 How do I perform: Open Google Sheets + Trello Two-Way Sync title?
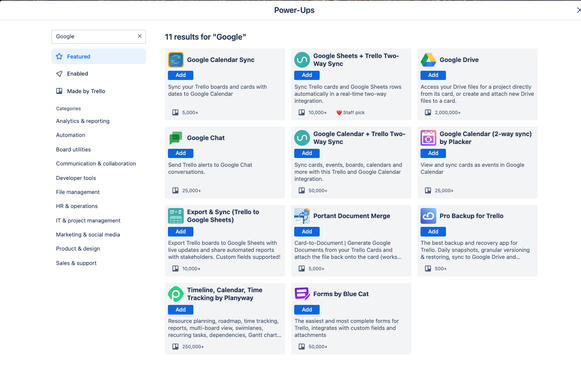tap(356, 60)
